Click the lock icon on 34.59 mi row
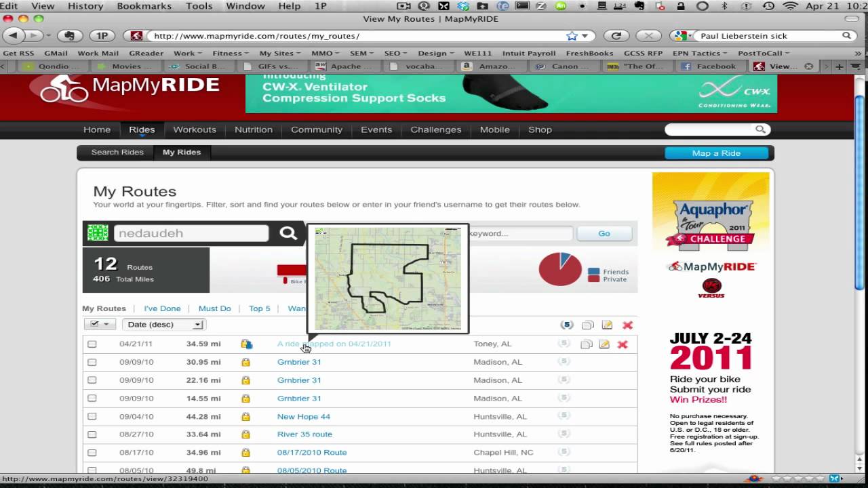The height and width of the screenshot is (488, 868). click(246, 344)
